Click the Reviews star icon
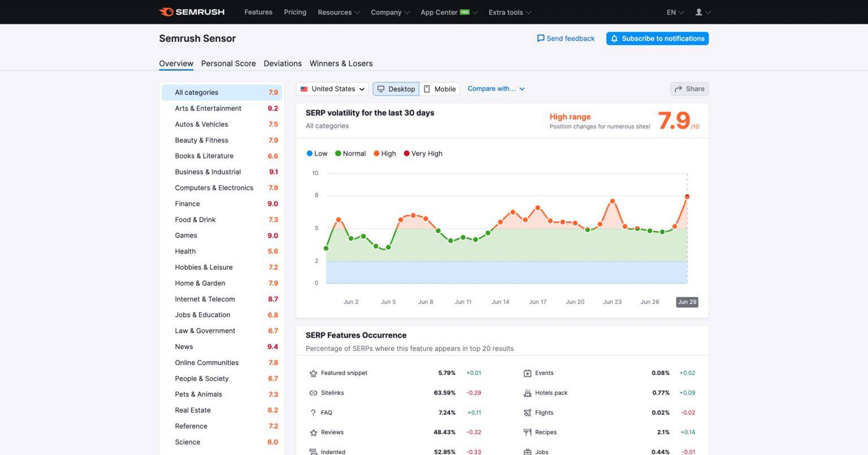This screenshot has width=868, height=455. pos(313,432)
